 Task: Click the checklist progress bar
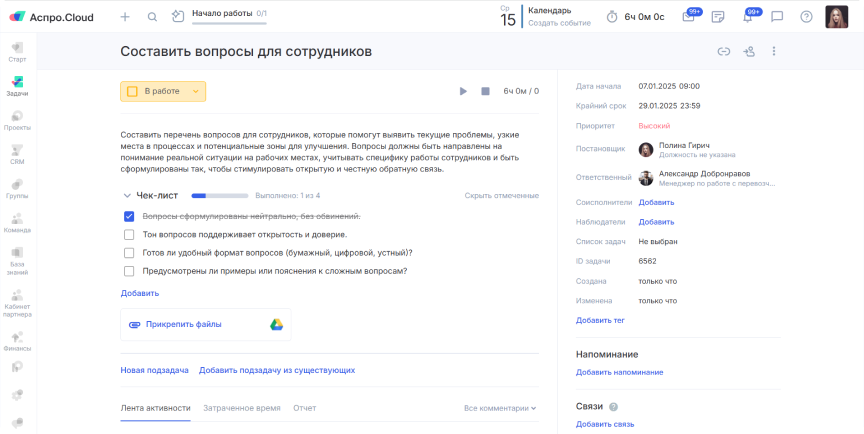220,196
